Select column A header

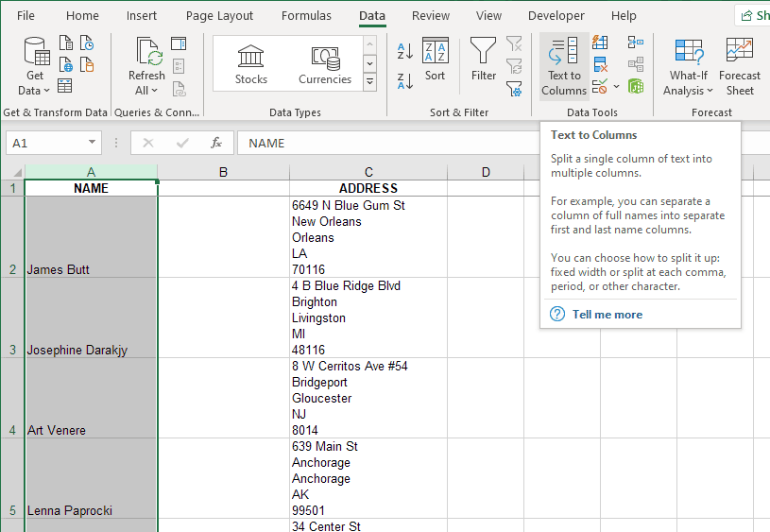(91, 172)
